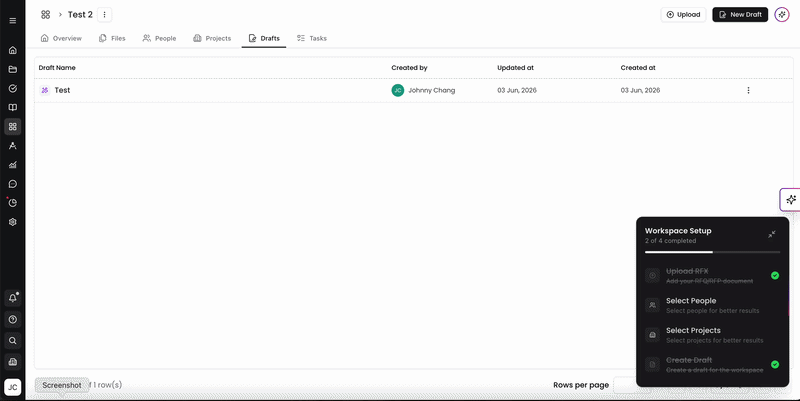Open the analytics chart sidebar icon
The width and height of the screenshot is (800, 401).
13,165
